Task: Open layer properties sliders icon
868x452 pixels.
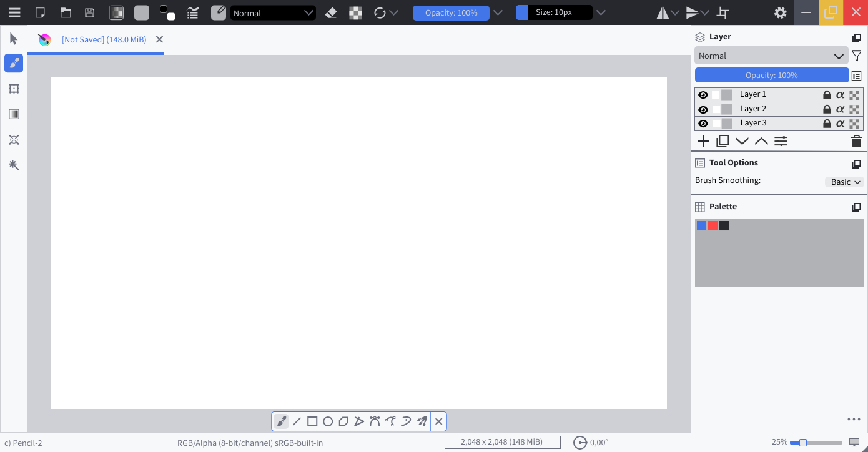Action: click(x=781, y=141)
